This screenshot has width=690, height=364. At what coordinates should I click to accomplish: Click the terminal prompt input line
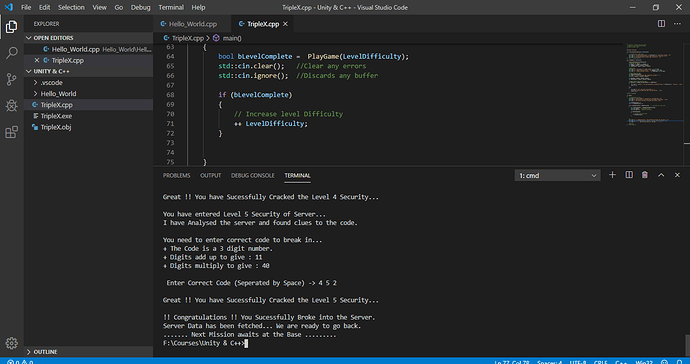[205, 343]
